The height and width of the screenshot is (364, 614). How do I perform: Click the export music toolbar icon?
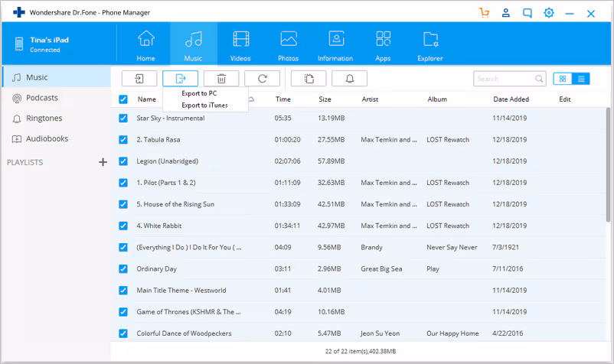(x=180, y=79)
